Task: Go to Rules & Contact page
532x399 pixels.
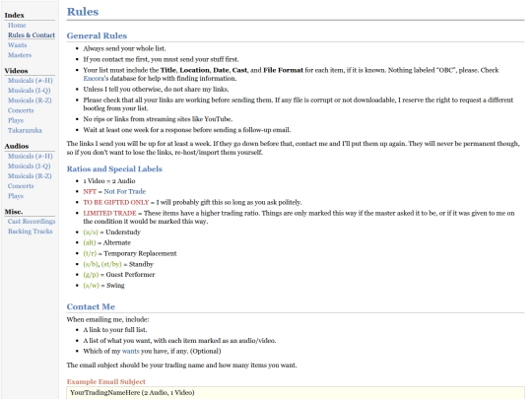Action: (32, 34)
